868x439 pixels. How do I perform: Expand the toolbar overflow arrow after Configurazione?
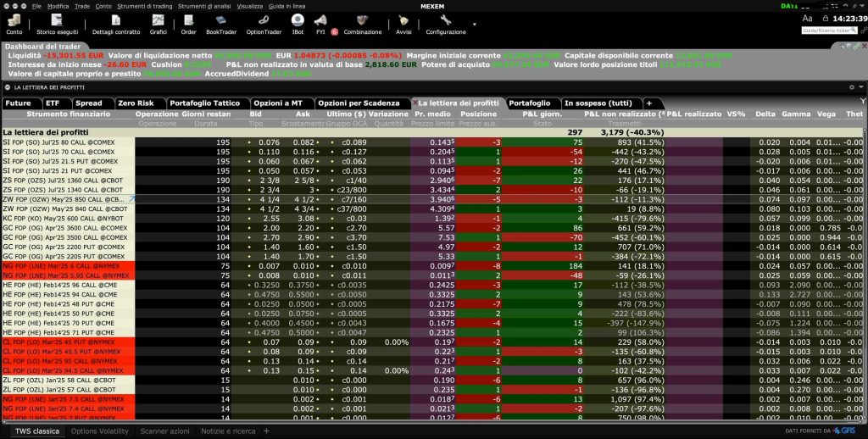click(x=475, y=25)
